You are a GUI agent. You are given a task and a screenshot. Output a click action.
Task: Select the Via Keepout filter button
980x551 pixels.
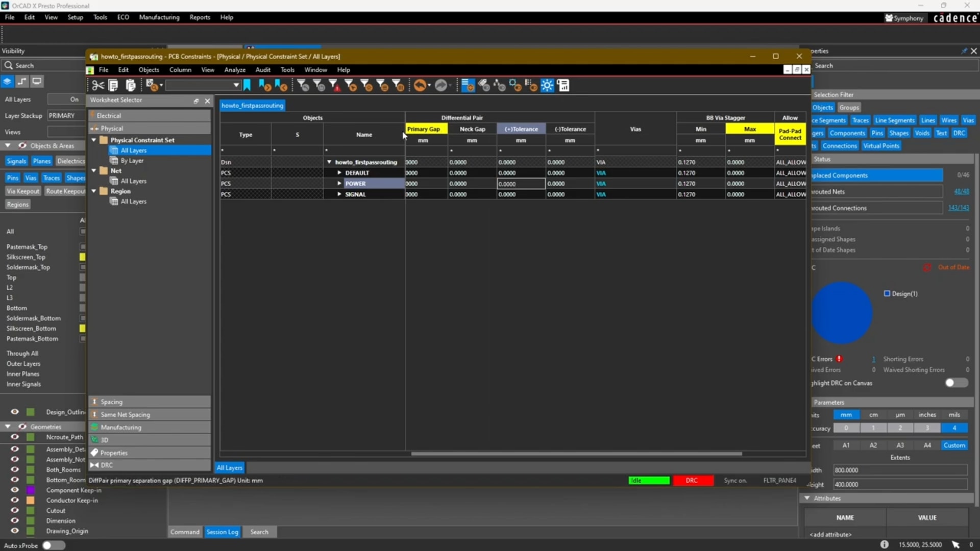click(23, 191)
